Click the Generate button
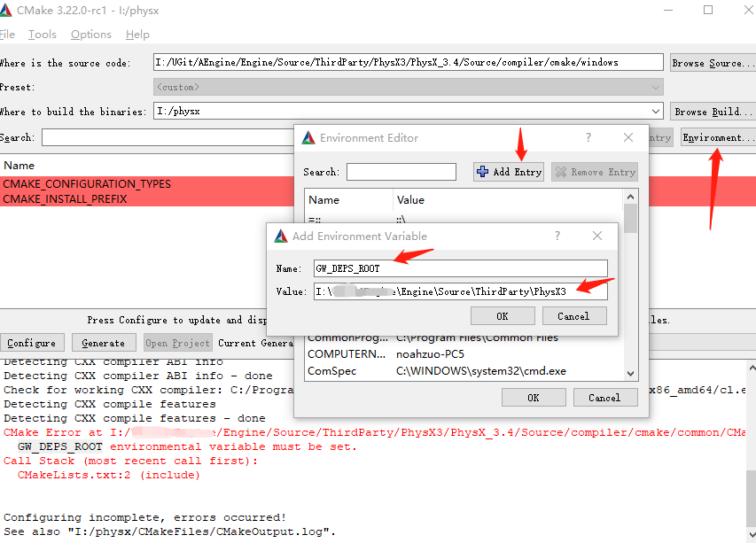 click(x=103, y=343)
